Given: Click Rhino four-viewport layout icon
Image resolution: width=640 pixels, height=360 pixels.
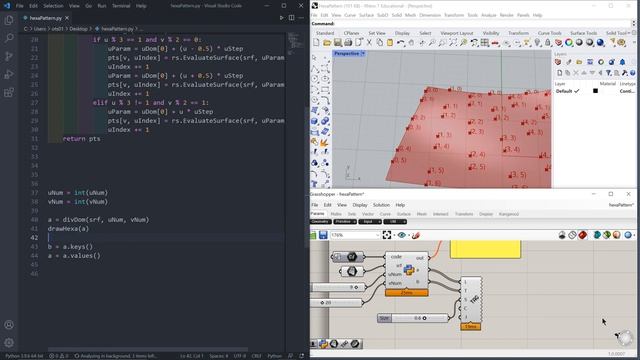Looking at the screenshot, I should pyautogui.click(x=484, y=42).
